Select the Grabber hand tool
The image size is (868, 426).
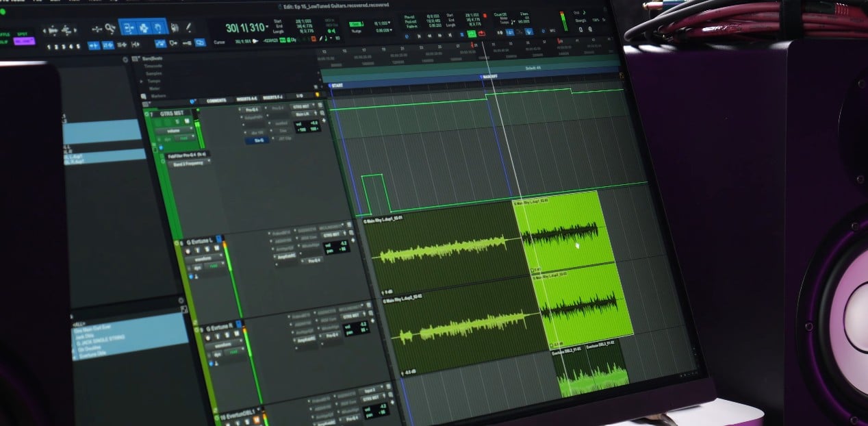(159, 28)
